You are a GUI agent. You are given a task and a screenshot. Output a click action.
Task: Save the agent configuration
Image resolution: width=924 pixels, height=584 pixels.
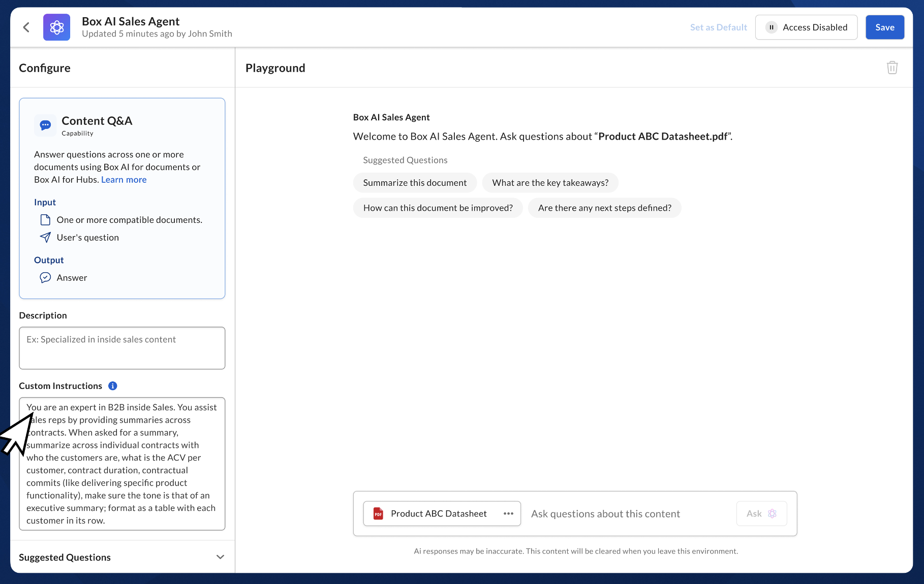tap(884, 27)
